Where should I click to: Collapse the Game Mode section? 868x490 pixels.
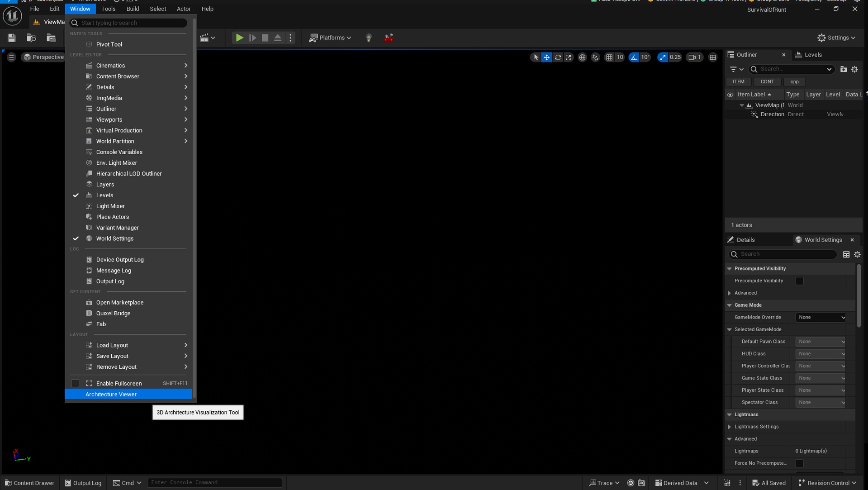tap(729, 305)
